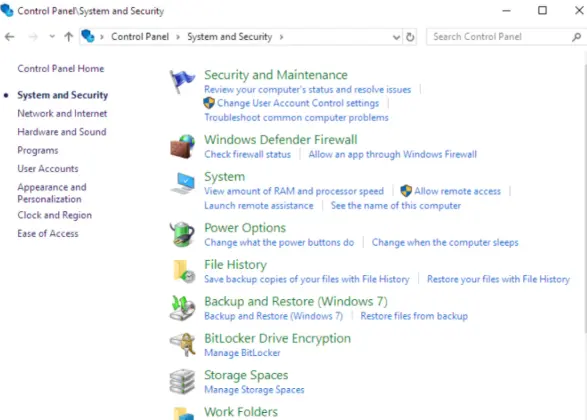Refresh the Control Panel view
Image resolution: width=587 pixels, height=420 pixels.
coord(410,37)
